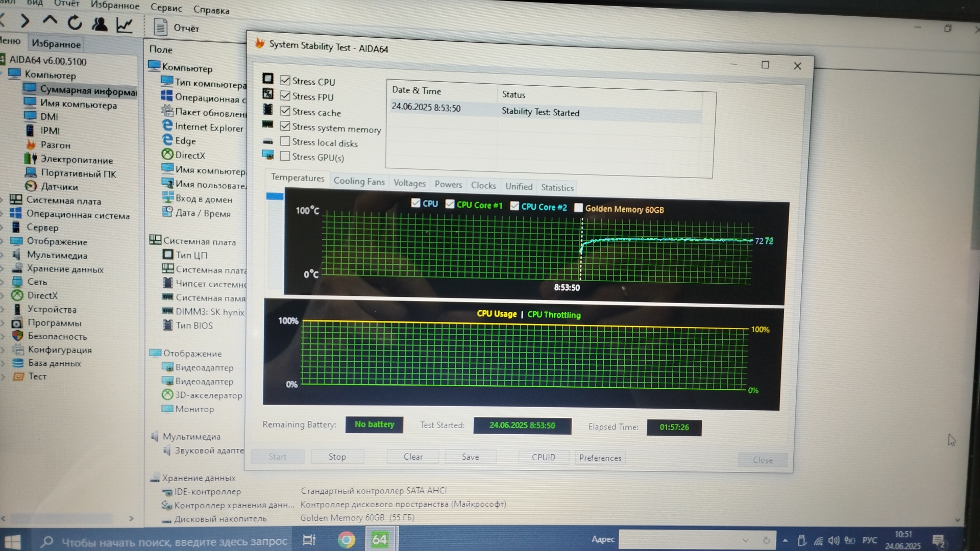This screenshot has height=551, width=980.
Task: Click the user profile toolbar icon
Action: point(99,23)
